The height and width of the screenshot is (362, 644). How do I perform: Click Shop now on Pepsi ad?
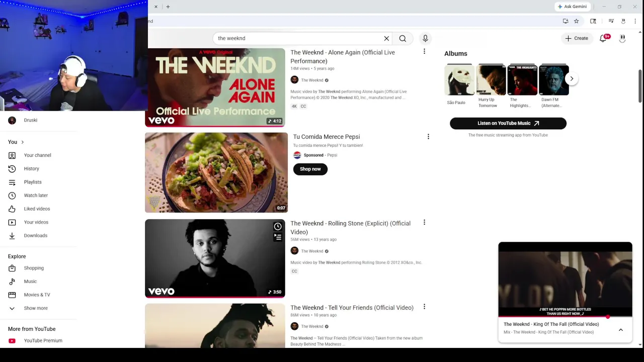point(310,169)
